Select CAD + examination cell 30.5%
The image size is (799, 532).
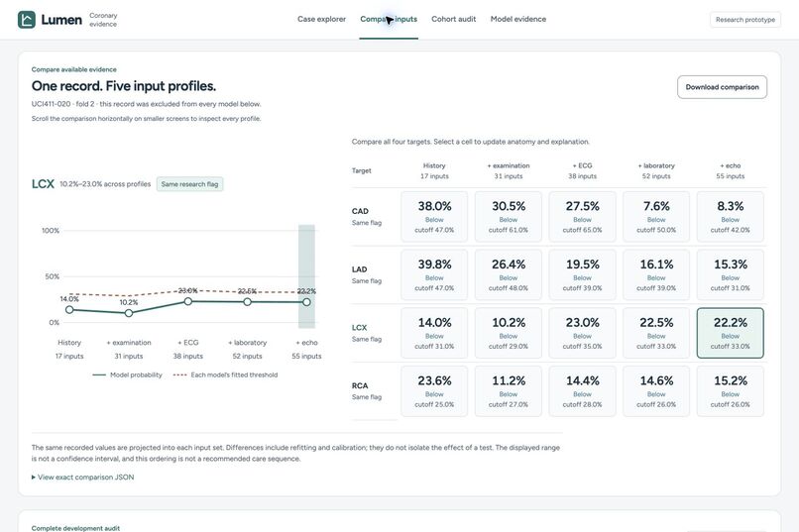[x=508, y=216]
